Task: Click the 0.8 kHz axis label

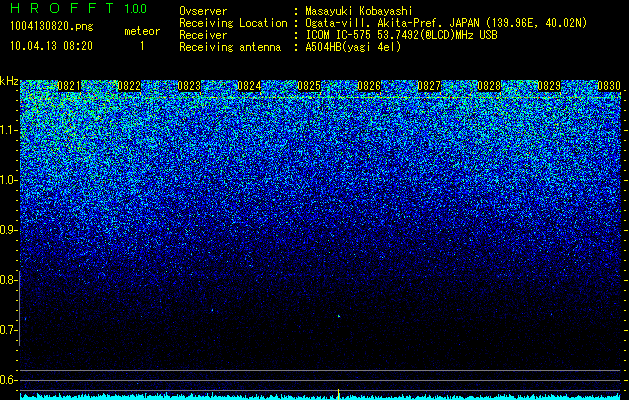Action: tap(7, 280)
